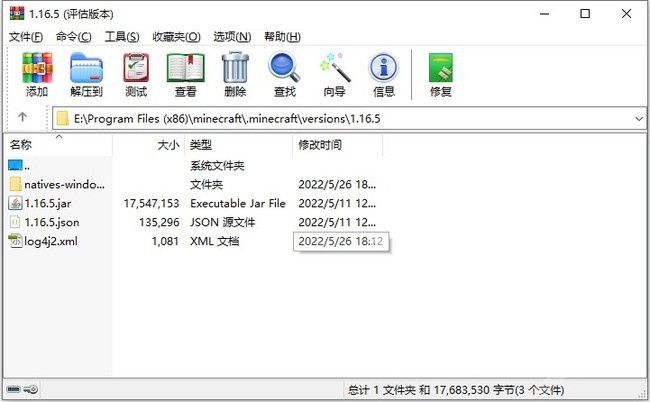The width and height of the screenshot is (650, 402).
Task: Select the 1.16.5.jar file
Action: [46, 203]
